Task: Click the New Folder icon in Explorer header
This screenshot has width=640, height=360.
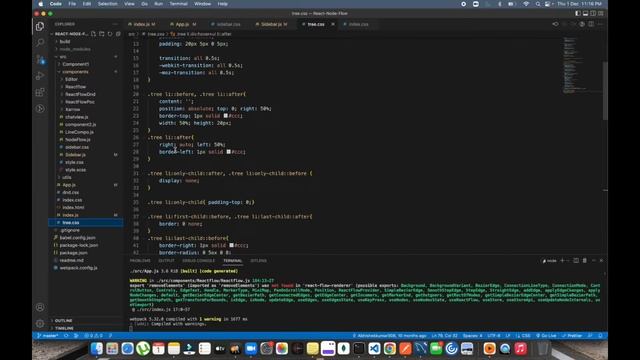Action: [x=102, y=34]
